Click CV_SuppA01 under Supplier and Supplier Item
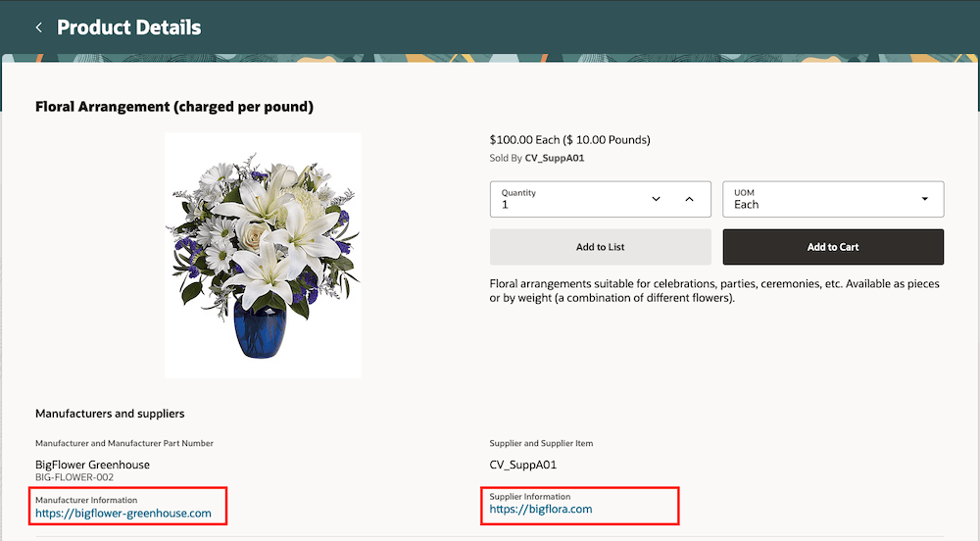 (522, 465)
